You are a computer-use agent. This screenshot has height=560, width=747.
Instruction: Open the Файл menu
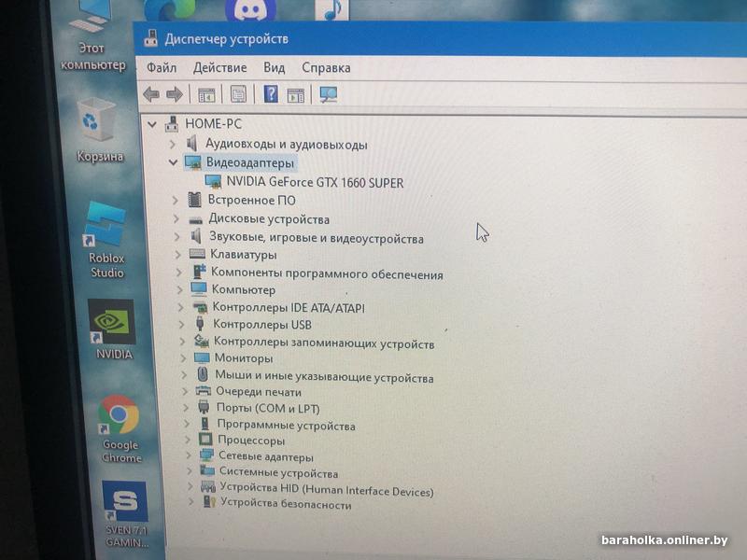coord(162,67)
